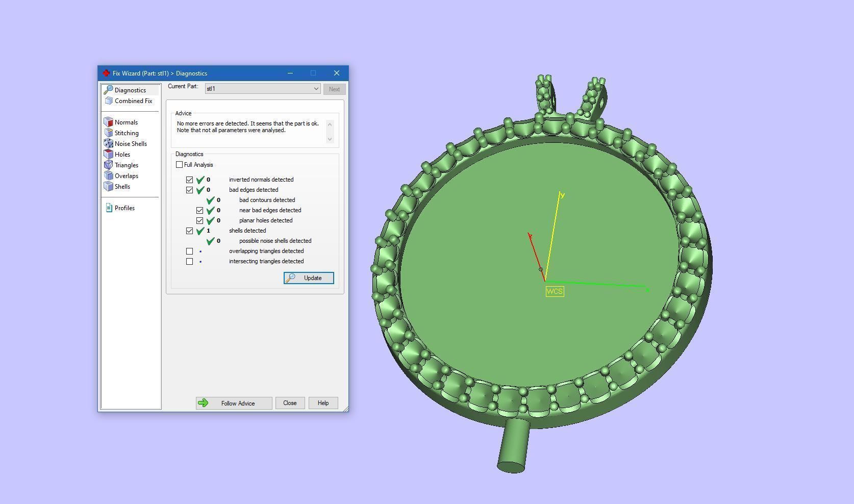The height and width of the screenshot is (504, 854).
Task: Click the 'No more errors are detected' advice text
Action: click(x=248, y=127)
